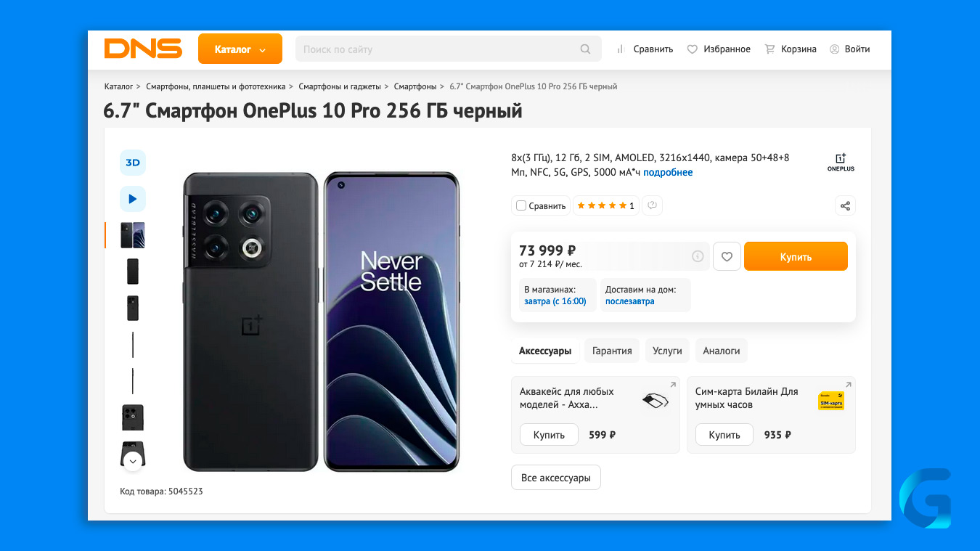Click the price info icon
This screenshot has width=980, height=551.
pyautogui.click(x=698, y=256)
